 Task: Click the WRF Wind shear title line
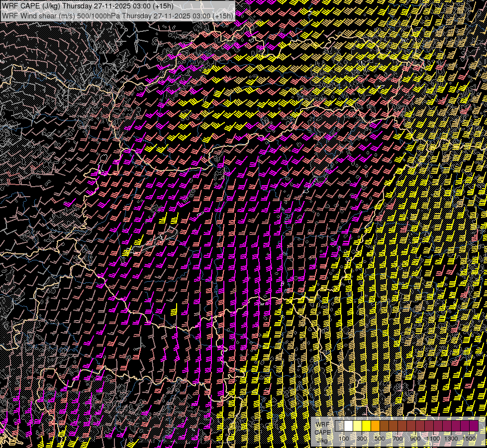[x=117, y=15]
